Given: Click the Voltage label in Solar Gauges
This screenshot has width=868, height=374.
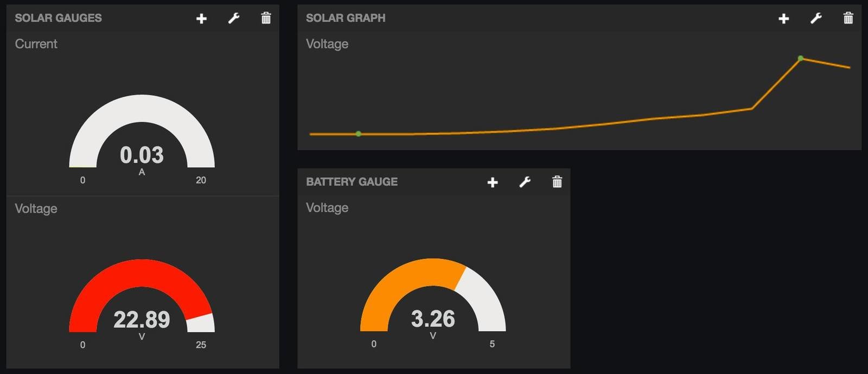Looking at the screenshot, I should (36, 208).
